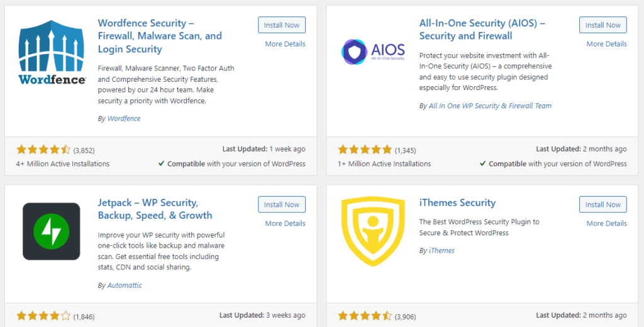Install the All-In-One Security plugin

point(603,25)
